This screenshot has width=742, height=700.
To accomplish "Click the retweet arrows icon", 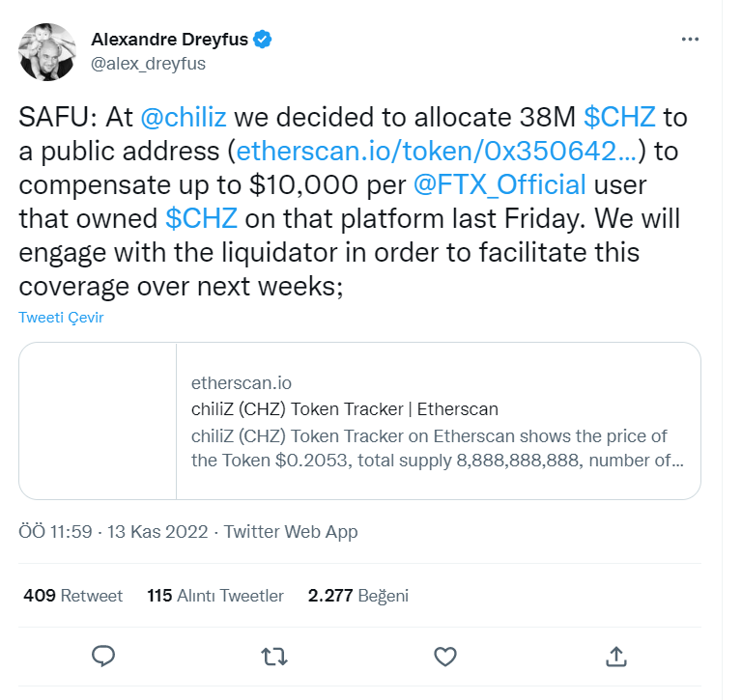I will click(x=274, y=657).
